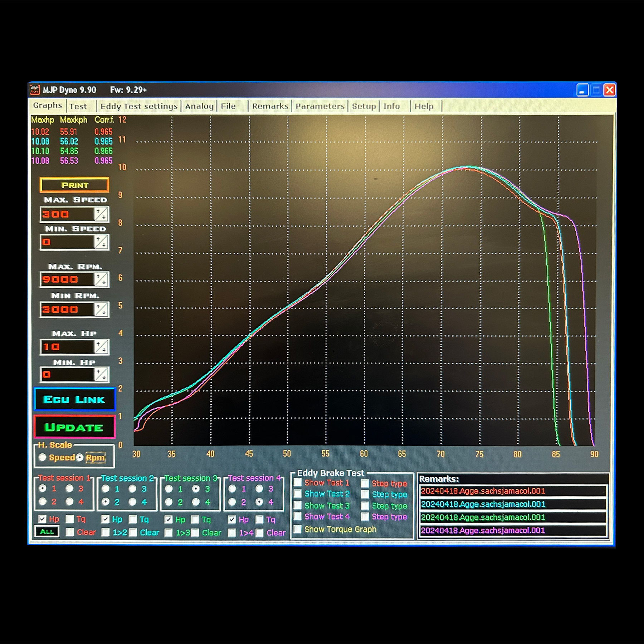Open the Analog tab
The image size is (644, 644).
199,106
